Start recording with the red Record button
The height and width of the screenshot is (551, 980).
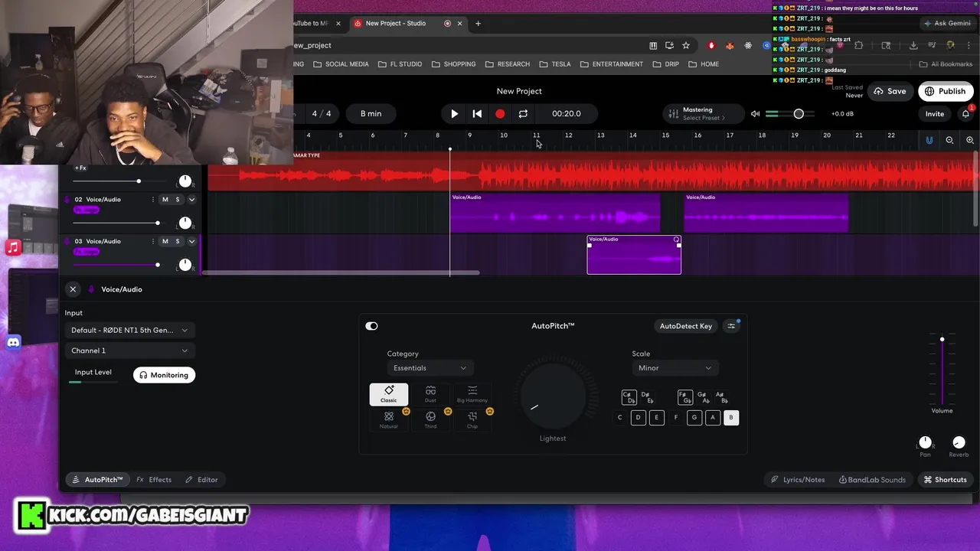[x=500, y=113]
